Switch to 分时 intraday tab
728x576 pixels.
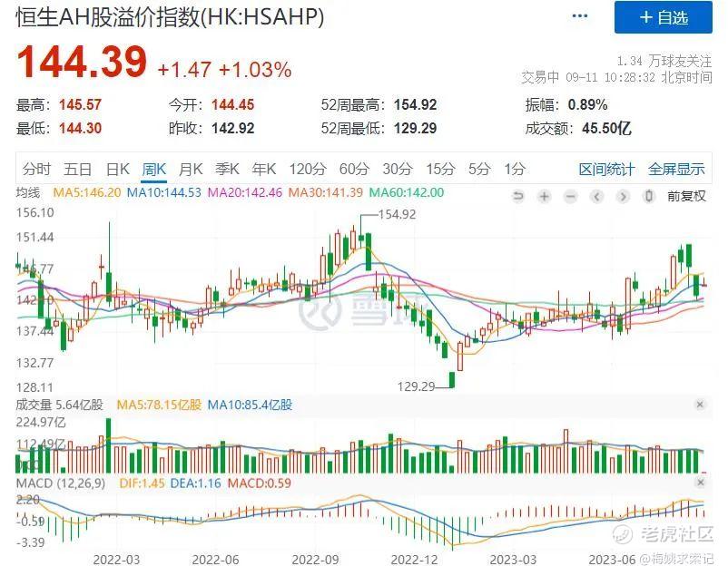[36, 169]
